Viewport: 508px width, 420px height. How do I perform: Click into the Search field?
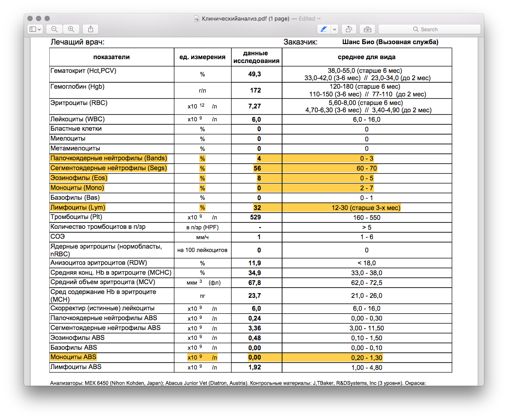click(x=429, y=29)
